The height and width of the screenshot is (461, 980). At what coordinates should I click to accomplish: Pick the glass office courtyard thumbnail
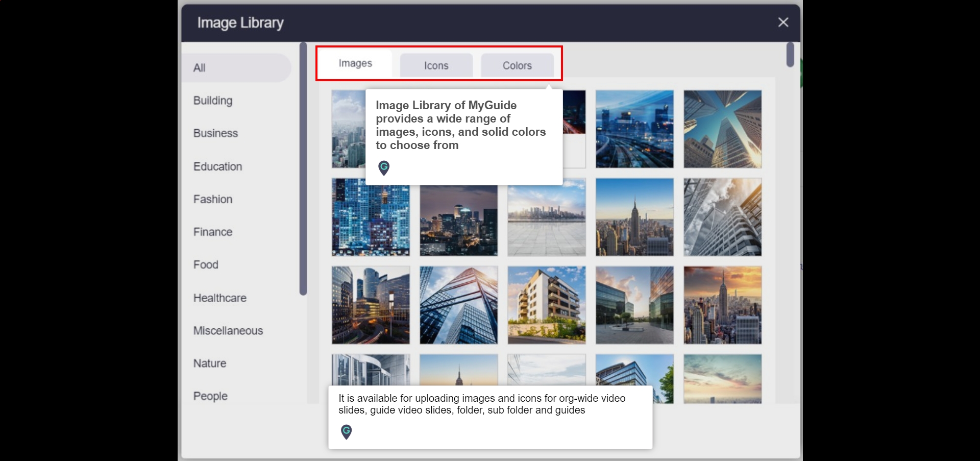[x=634, y=305]
